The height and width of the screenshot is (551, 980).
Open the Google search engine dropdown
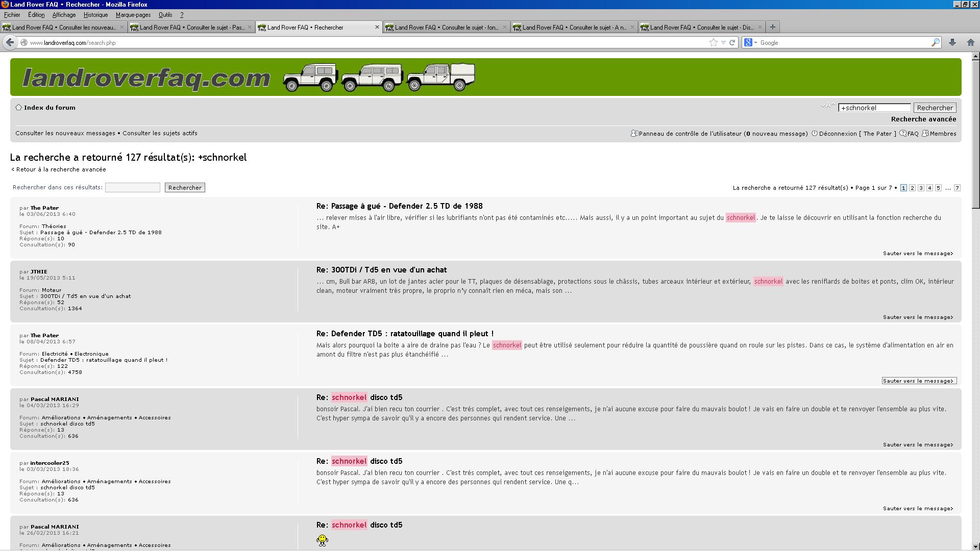tap(750, 43)
